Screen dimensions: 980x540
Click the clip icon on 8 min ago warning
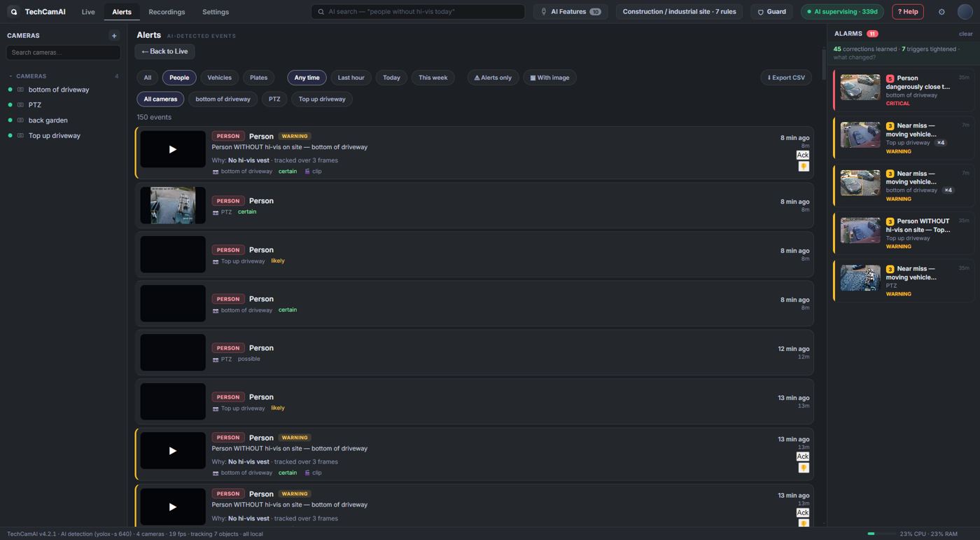[307, 172]
